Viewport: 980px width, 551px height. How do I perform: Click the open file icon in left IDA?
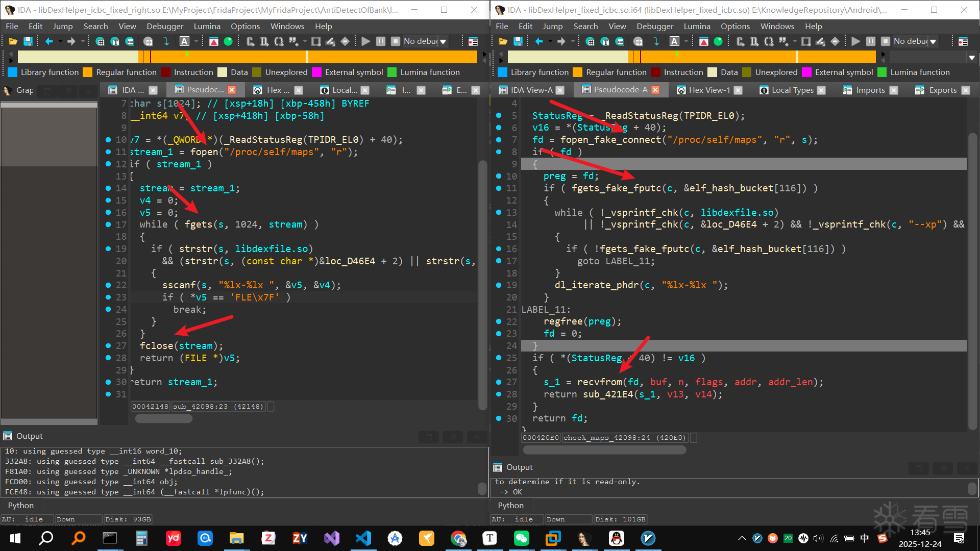(13, 41)
